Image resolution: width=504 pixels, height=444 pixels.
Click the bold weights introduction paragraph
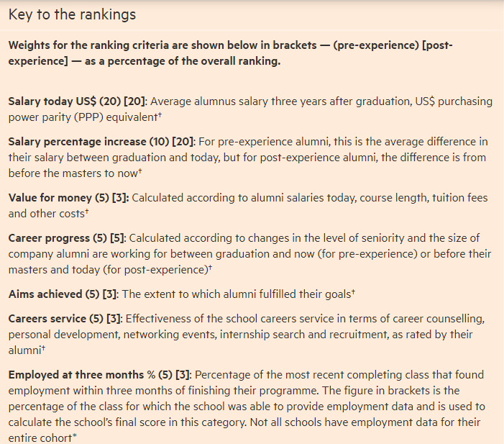pyautogui.click(x=231, y=53)
